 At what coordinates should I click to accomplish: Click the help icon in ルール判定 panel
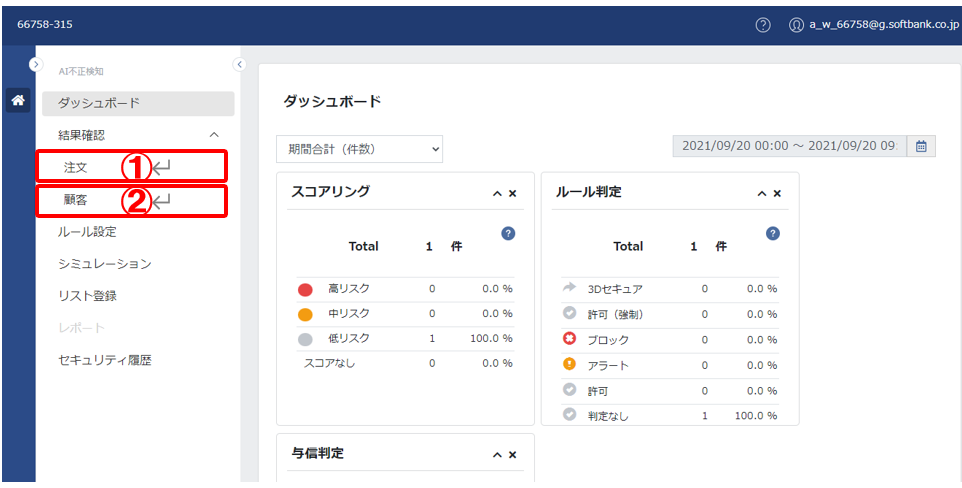[773, 233]
